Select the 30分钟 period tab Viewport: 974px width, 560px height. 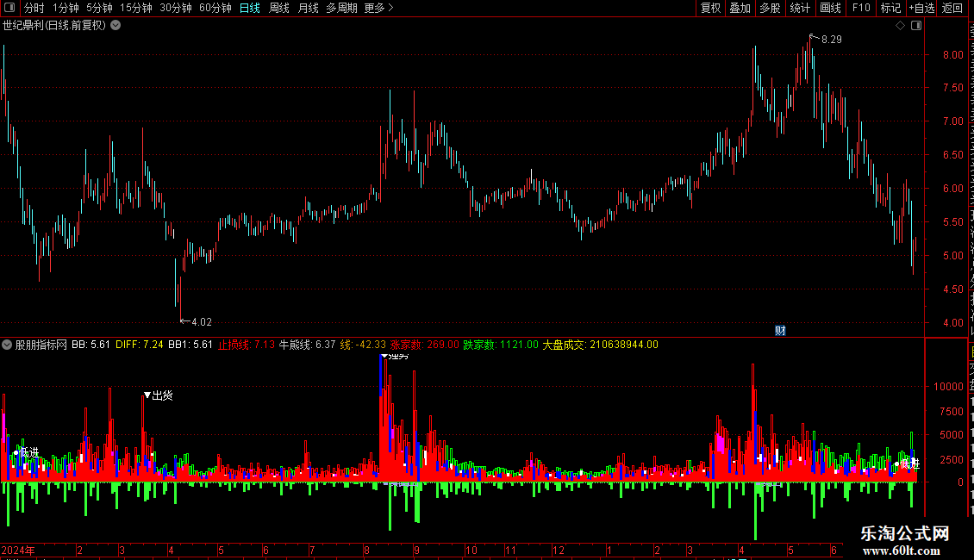(x=175, y=8)
